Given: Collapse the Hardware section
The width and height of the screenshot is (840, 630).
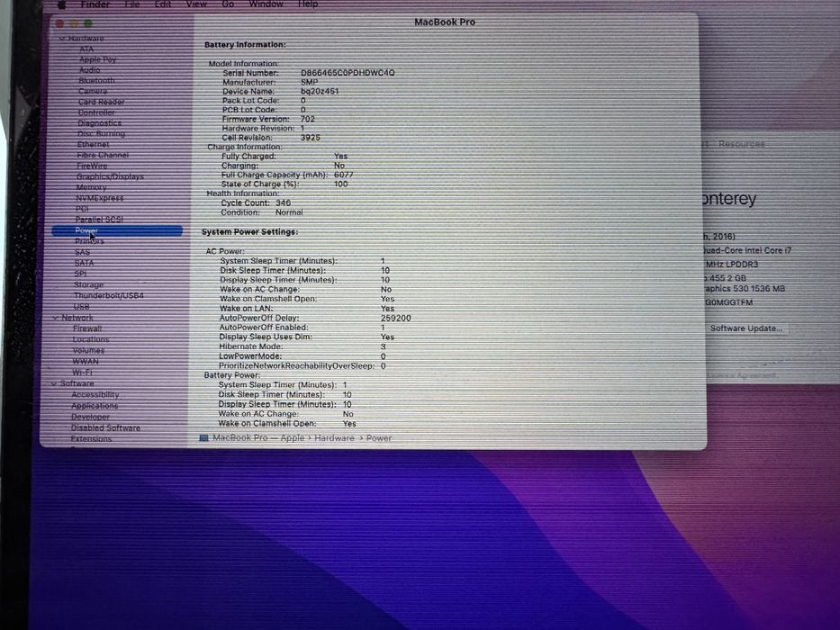Looking at the screenshot, I should point(62,39).
